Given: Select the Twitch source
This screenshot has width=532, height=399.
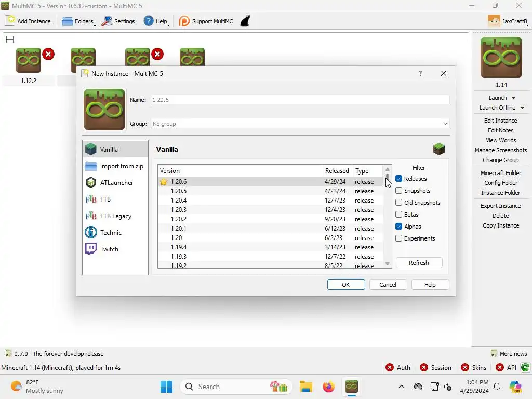Looking at the screenshot, I should tap(115, 249).
